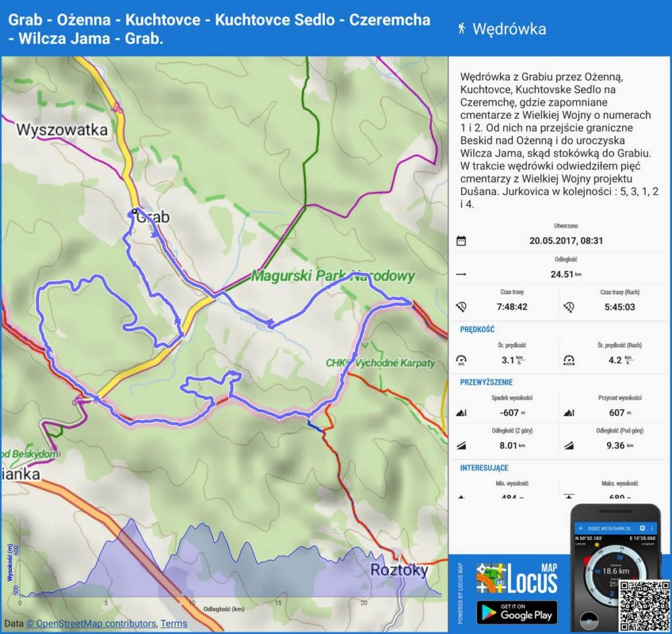This screenshot has width=672, height=634.
Task: Click the stopwatch icon beside 5:45:03
Action: click(x=569, y=306)
